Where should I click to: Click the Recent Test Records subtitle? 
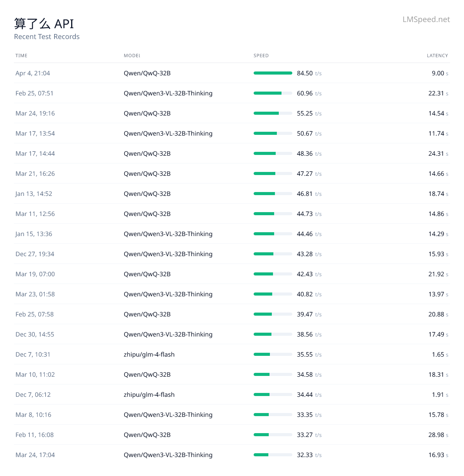coord(47,37)
